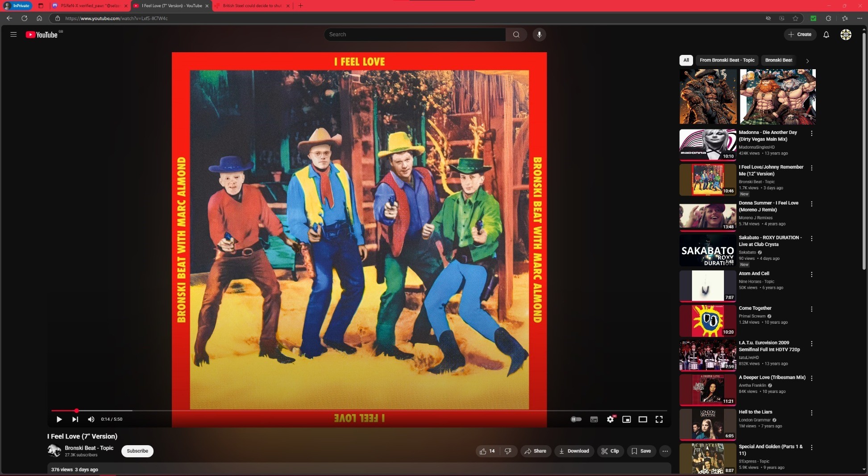Screen dimensions: 868x476
Task: Open browser settings and more menu
Action: click(860, 18)
